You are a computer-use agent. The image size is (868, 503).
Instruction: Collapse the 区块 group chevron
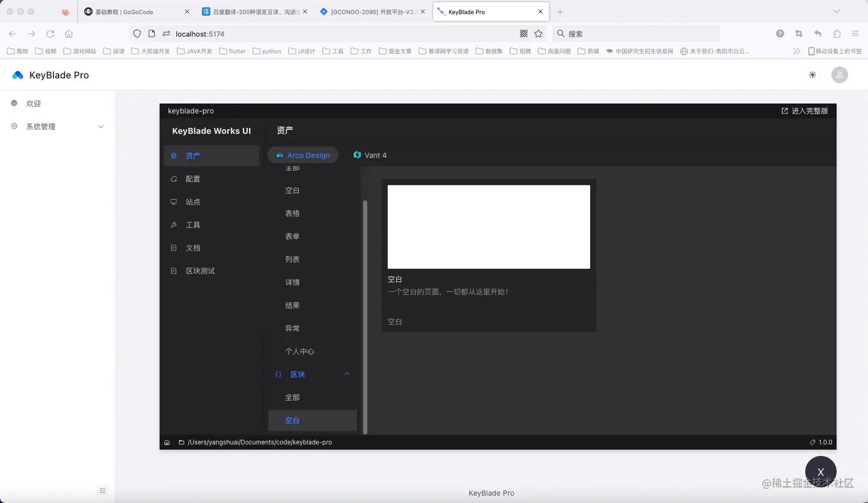347,374
